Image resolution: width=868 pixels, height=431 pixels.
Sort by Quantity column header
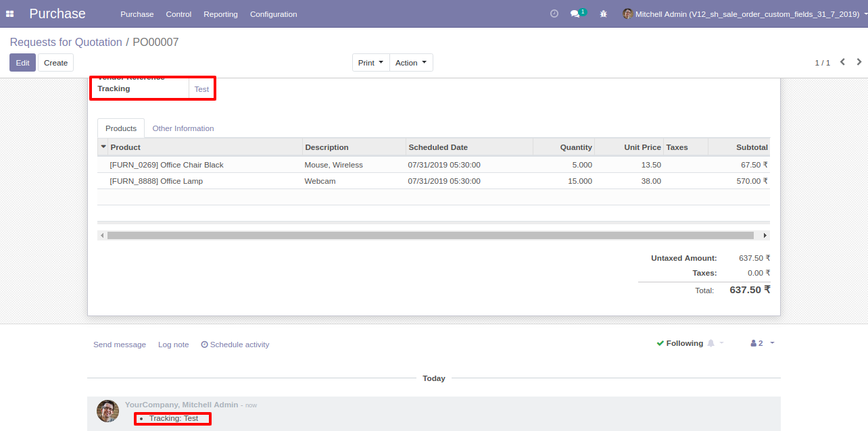pyautogui.click(x=564, y=147)
